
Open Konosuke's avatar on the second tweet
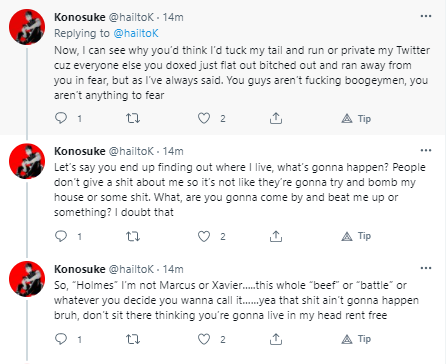click(x=27, y=161)
